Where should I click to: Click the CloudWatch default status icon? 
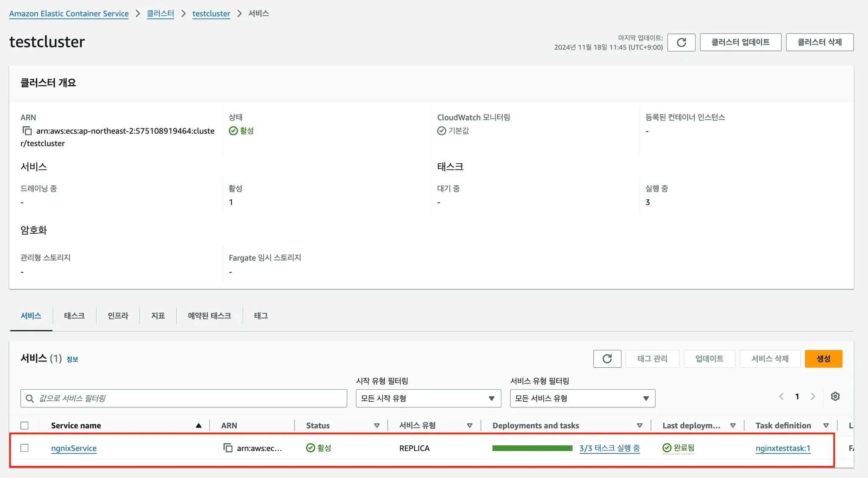point(442,131)
